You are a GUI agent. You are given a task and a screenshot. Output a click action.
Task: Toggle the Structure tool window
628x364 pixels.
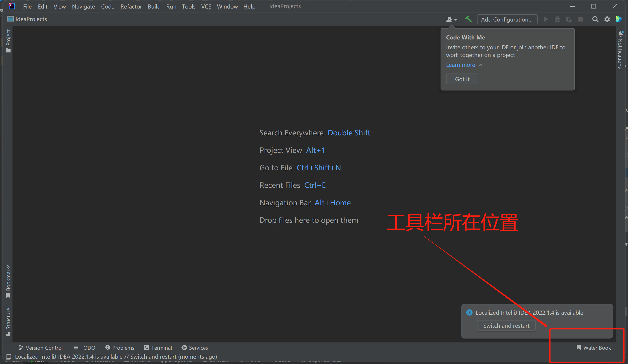pyautogui.click(x=8, y=322)
